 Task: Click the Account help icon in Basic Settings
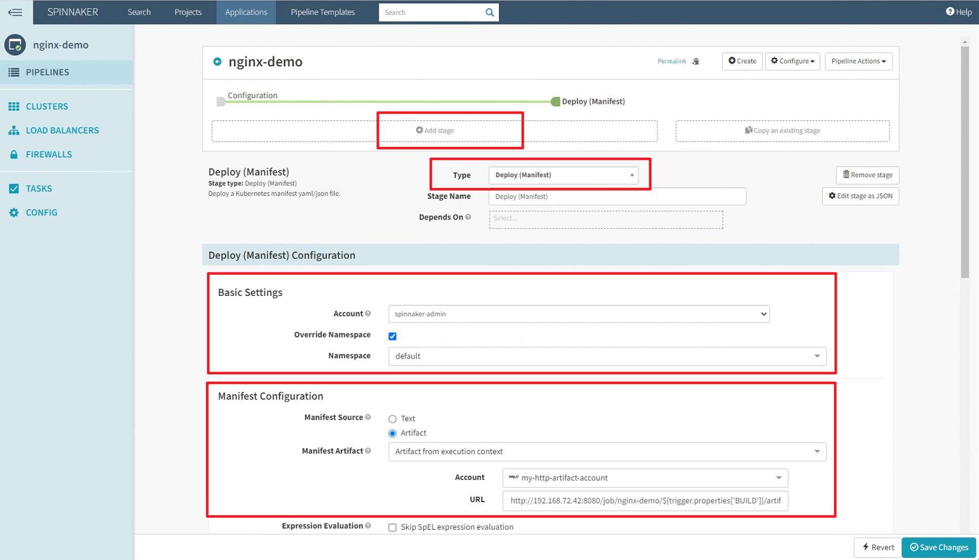pos(368,313)
